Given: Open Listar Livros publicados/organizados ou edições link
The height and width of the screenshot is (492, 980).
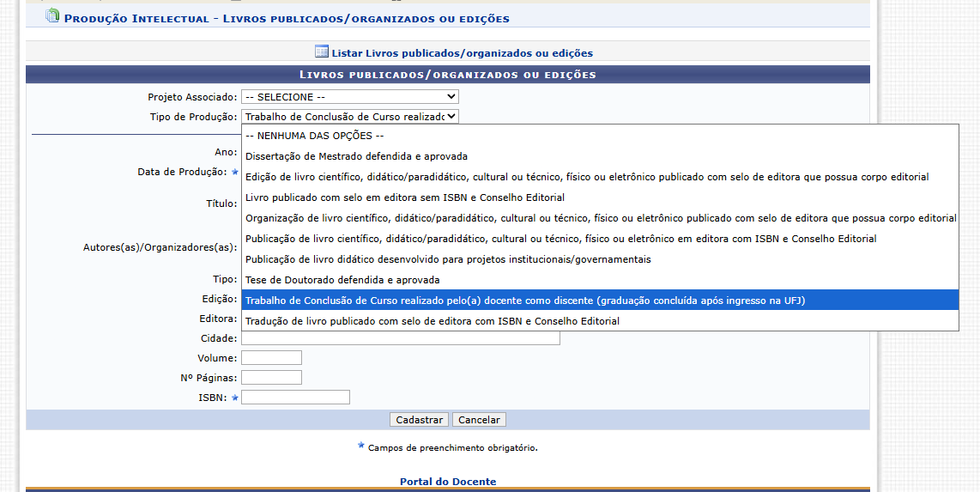Looking at the screenshot, I should (x=462, y=53).
